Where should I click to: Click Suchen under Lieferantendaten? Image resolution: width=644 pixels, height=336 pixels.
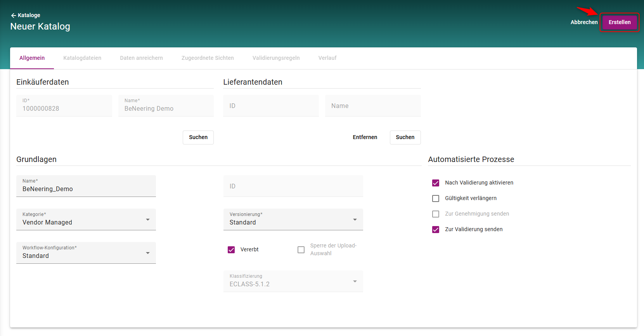coord(405,137)
